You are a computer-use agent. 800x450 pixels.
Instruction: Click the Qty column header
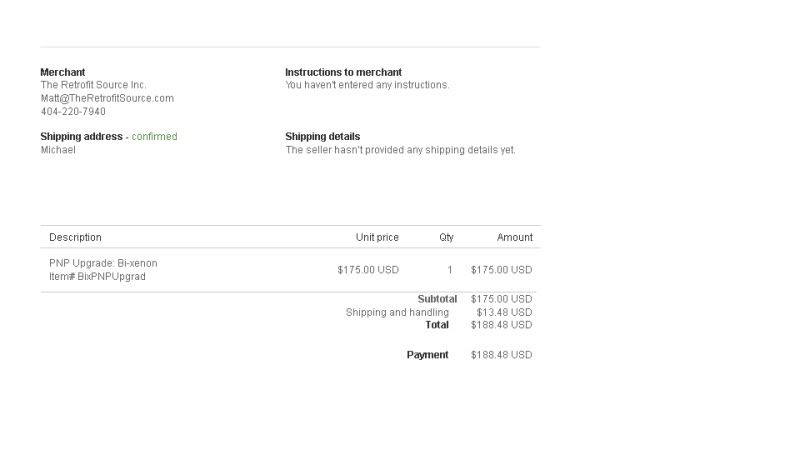pyautogui.click(x=446, y=237)
